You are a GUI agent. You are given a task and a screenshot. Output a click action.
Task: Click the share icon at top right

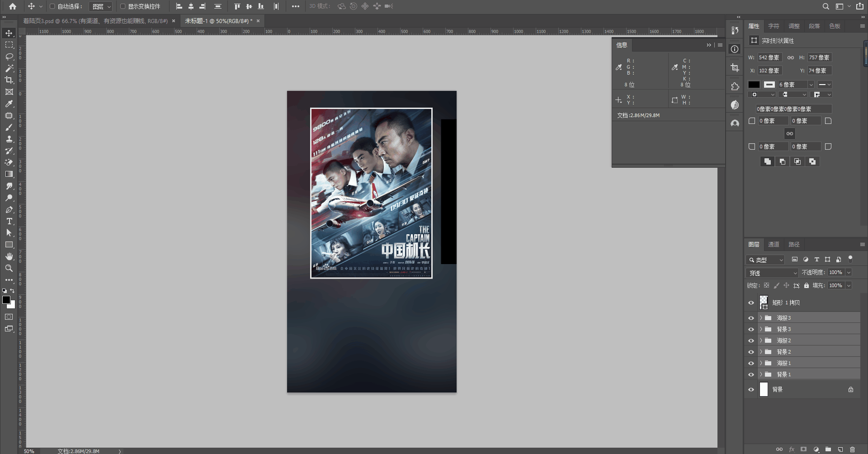coord(859,6)
